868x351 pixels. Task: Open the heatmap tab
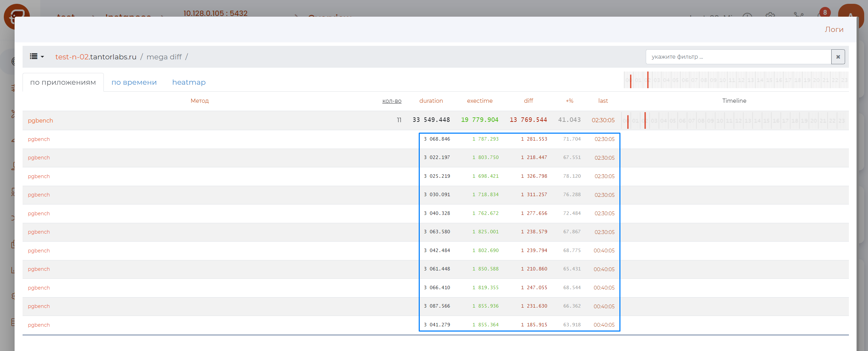coord(189,83)
